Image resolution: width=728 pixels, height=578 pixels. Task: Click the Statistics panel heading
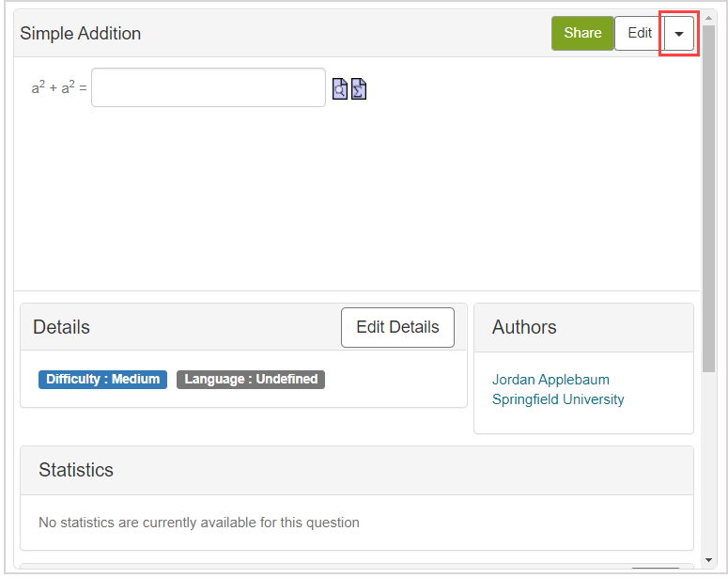click(76, 470)
